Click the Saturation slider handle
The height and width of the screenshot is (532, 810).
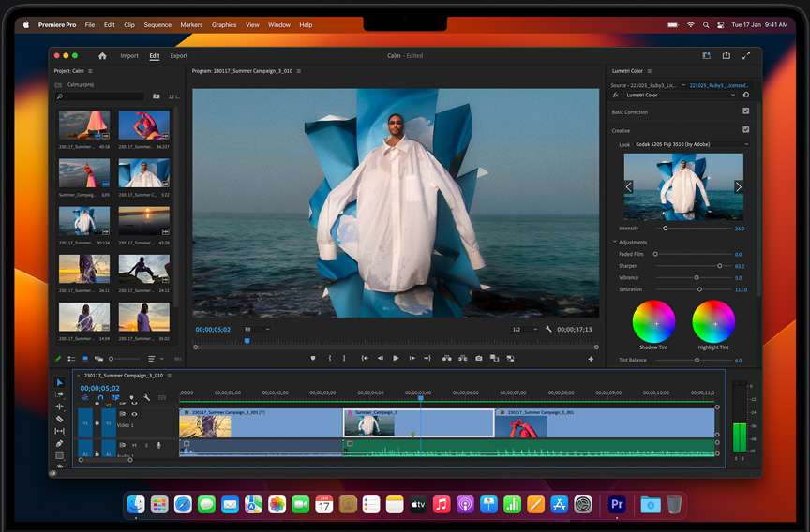[x=699, y=289]
